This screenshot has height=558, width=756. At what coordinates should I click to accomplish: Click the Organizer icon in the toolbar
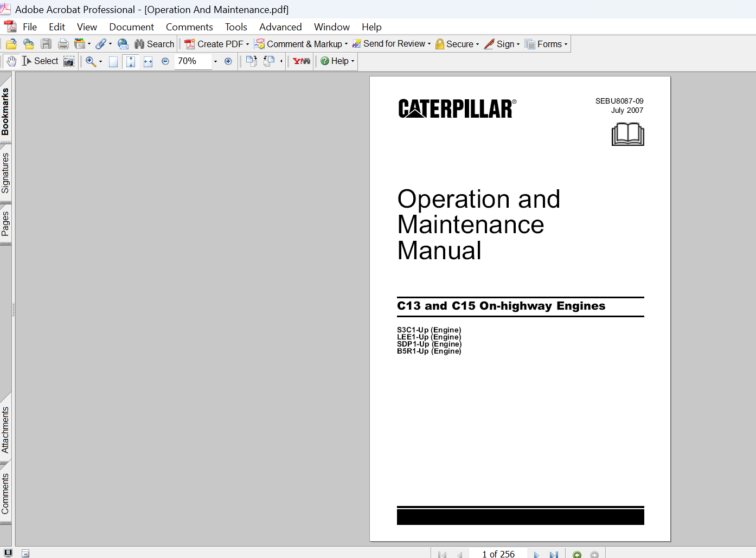(x=80, y=44)
